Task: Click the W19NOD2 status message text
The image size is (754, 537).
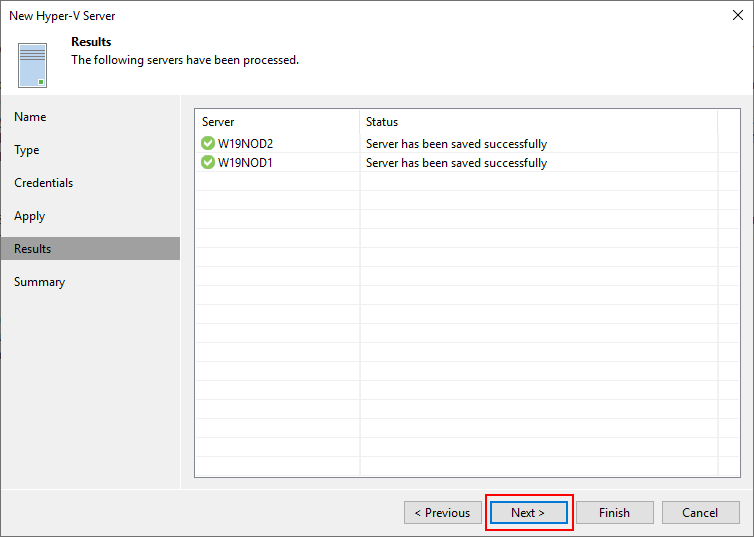Action: 456,144
